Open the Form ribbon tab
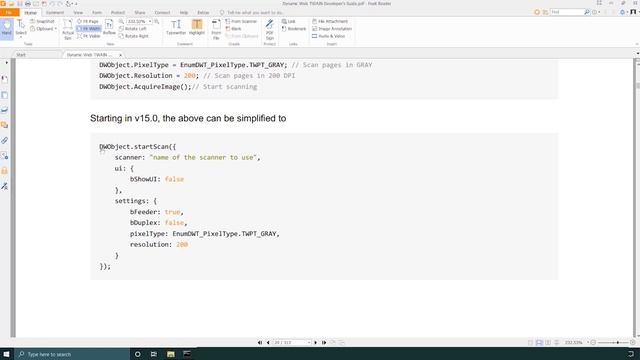 click(x=97, y=13)
